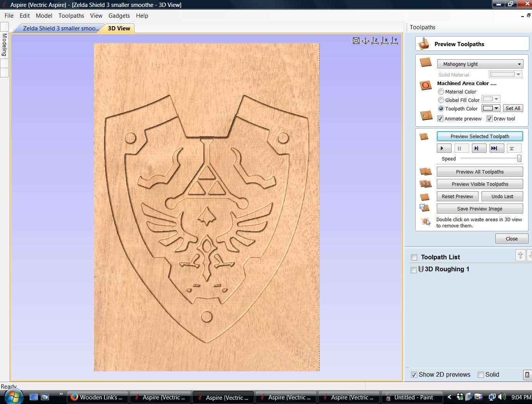Toggle the Show 2D previews checkbox
Screen dimensions: 532x404
414,374
